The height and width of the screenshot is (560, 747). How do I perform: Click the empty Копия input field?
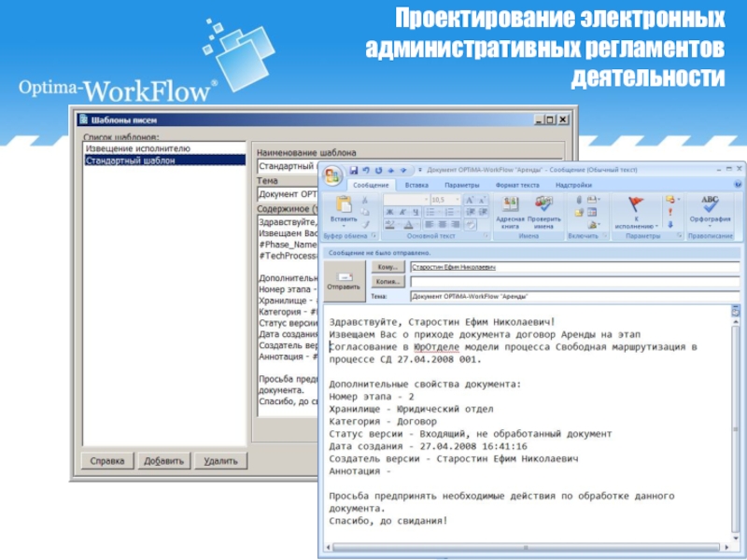click(x=575, y=282)
